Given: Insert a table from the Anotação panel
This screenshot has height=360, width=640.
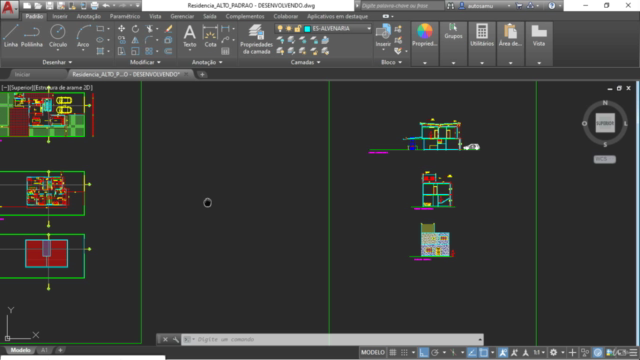Looking at the screenshot, I should (x=225, y=51).
